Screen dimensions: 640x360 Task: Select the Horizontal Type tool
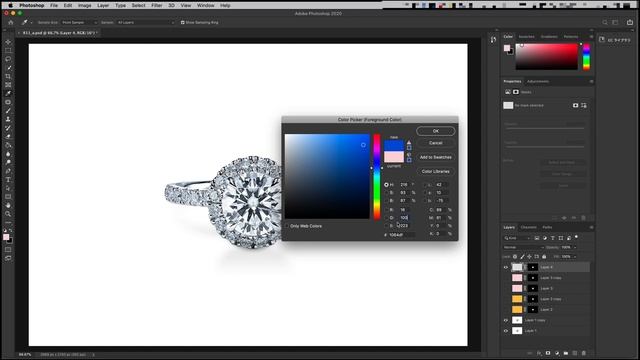tap(8, 180)
